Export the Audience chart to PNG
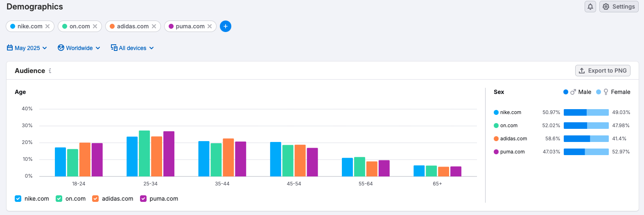The image size is (644, 215). pyautogui.click(x=603, y=71)
